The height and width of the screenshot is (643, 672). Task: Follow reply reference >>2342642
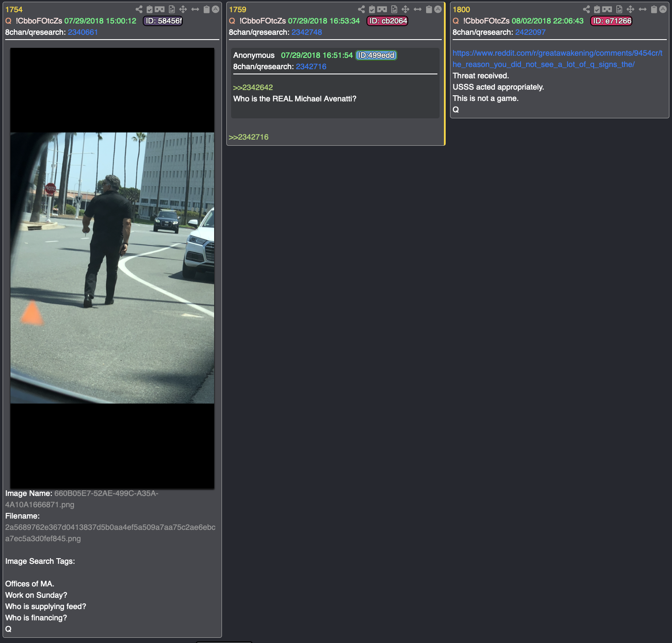[x=253, y=87]
